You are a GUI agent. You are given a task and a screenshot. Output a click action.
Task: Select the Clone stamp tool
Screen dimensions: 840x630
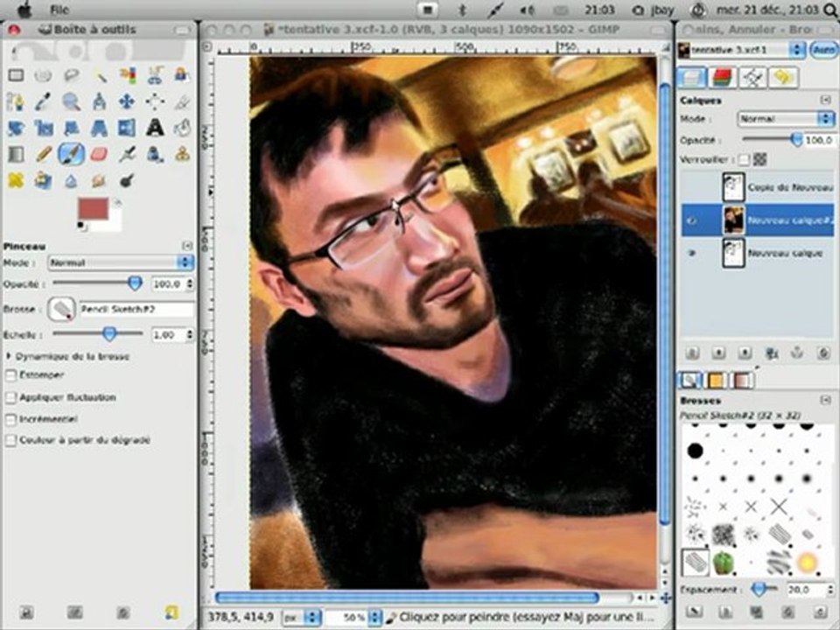click(x=182, y=155)
